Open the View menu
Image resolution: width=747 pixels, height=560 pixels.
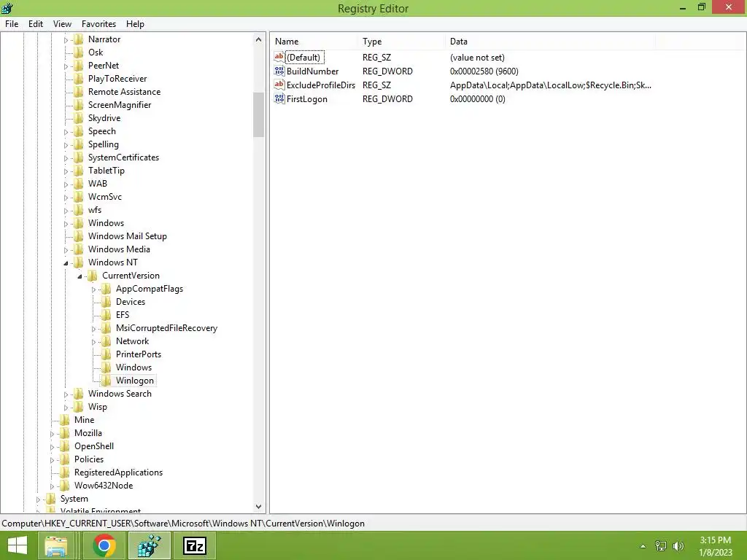click(63, 24)
